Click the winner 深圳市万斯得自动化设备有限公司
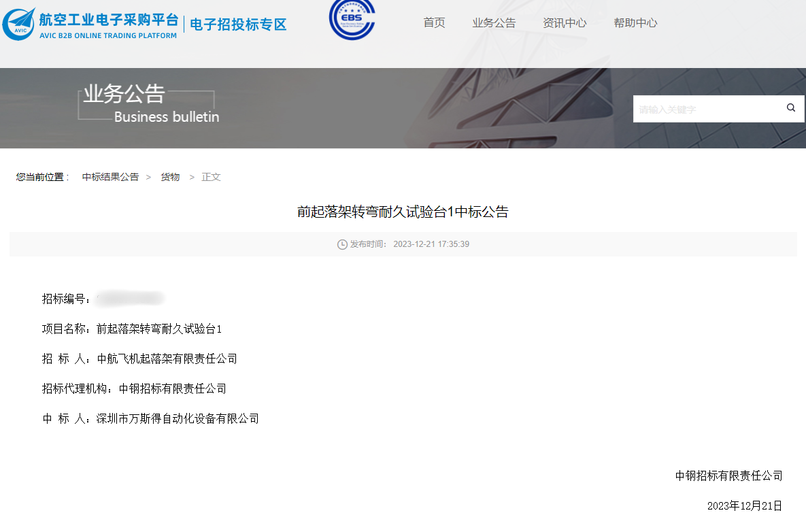 coord(178,419)
